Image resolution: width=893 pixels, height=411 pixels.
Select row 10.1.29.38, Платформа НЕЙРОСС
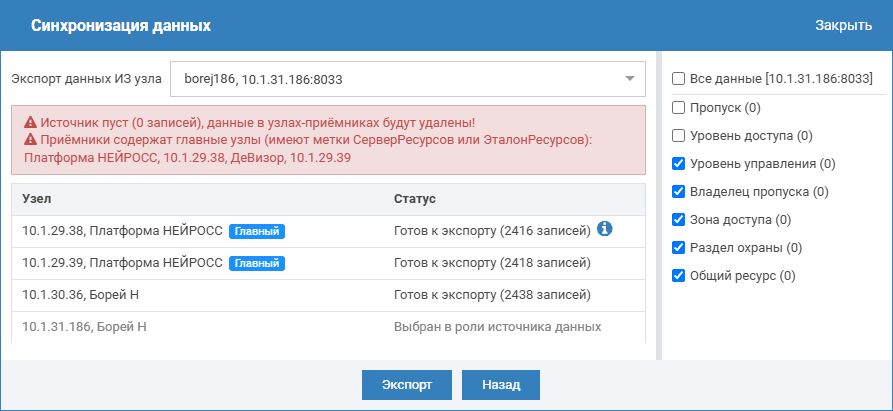[328, 232]
